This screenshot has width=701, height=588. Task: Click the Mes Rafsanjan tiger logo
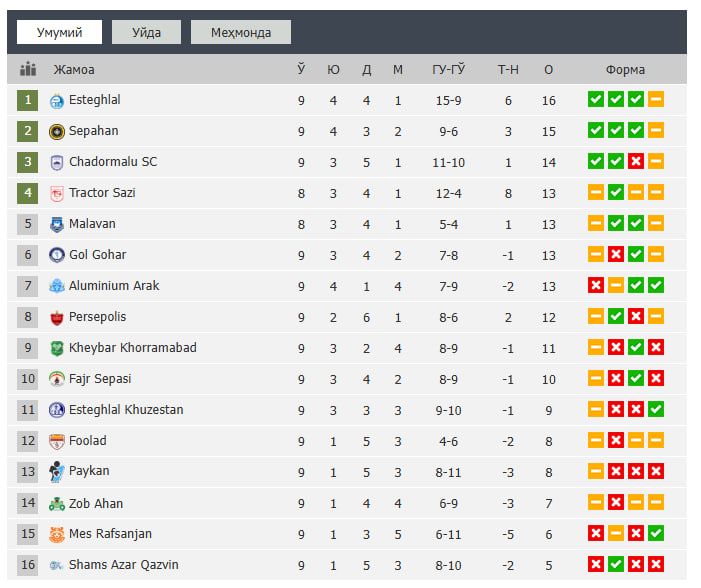point(57,534)
